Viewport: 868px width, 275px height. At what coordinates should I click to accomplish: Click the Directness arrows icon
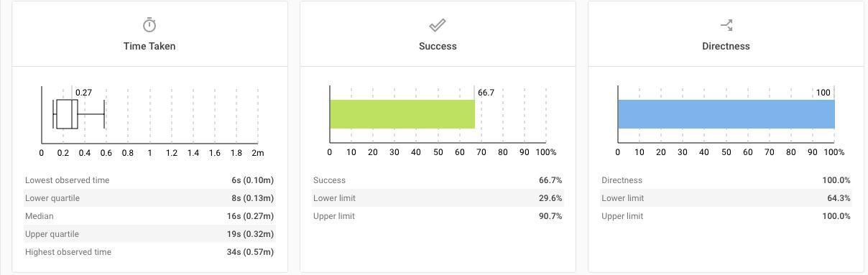point(726,25)
